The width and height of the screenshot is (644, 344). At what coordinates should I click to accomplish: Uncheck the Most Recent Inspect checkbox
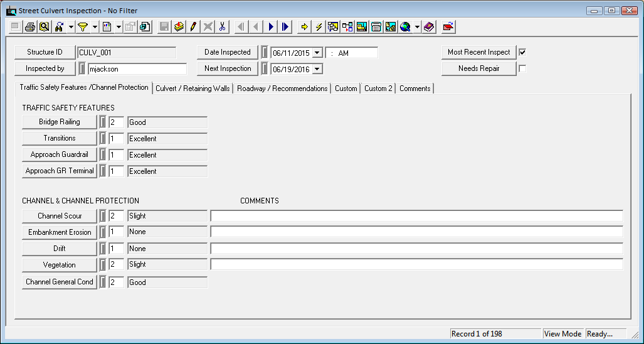[x=522, y=52]
